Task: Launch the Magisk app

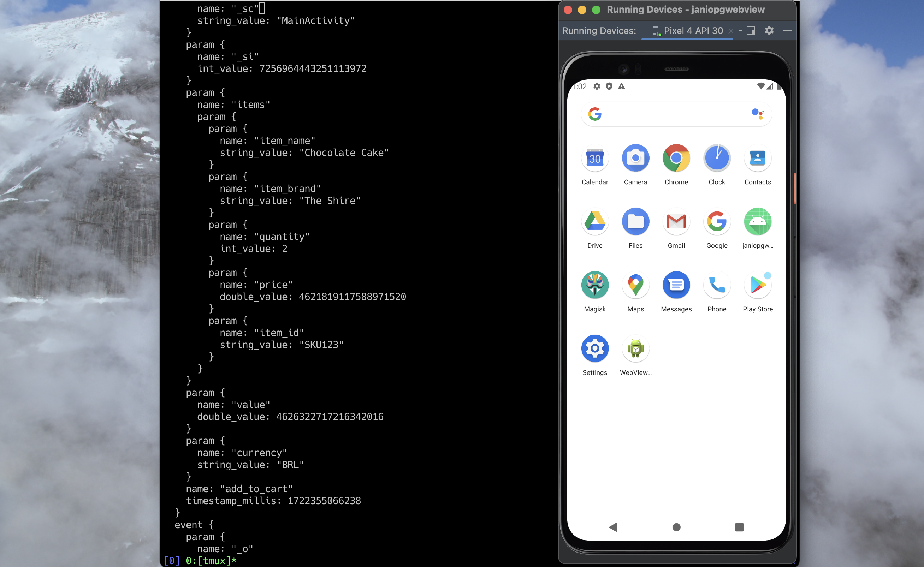Action: click(594, 285)
